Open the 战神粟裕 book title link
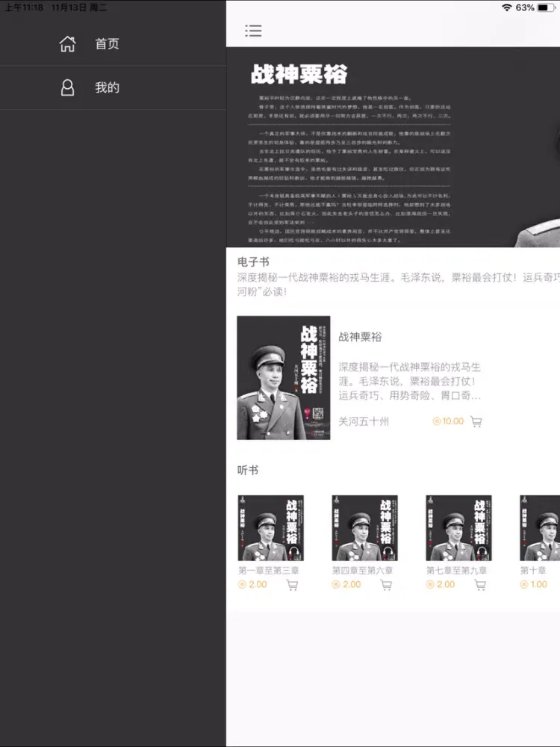Viewport: 560px width, 747px height. tap(360, 337)
